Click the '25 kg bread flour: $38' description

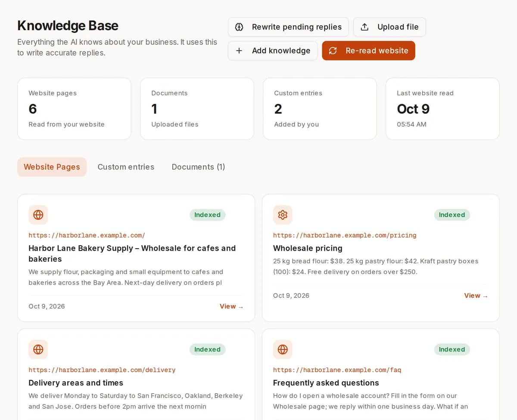click(376, 266)
